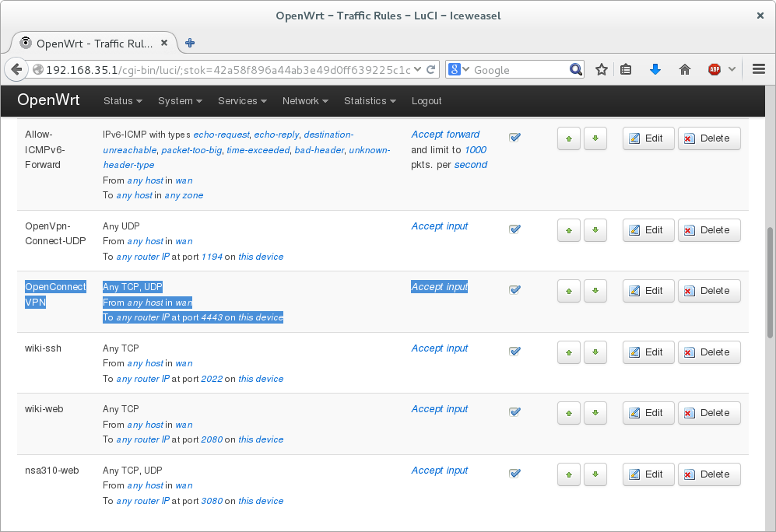The height and width of the screenshot is (532, 776).
Task: Toggle the OpenVpn-Connect-UDP enable checkbox
Action: (514, 229)
